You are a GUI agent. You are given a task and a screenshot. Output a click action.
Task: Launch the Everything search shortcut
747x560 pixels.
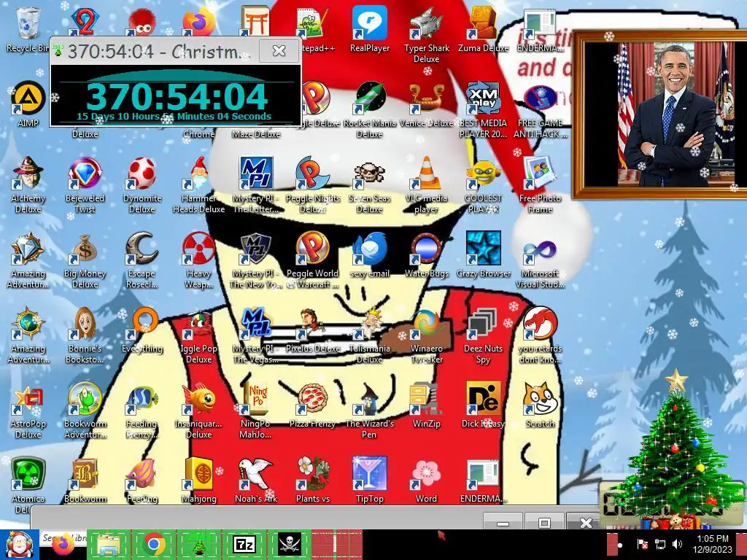click(x=142, y=330)
